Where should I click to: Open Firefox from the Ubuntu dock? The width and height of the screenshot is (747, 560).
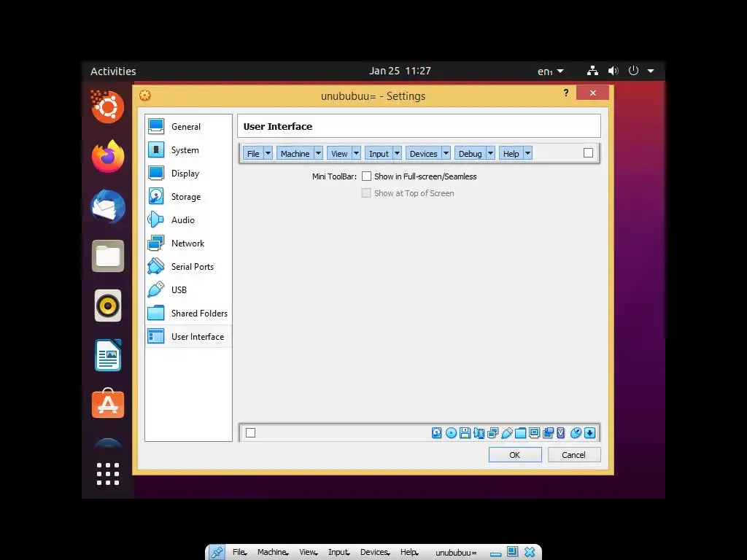tap(108, 156)
